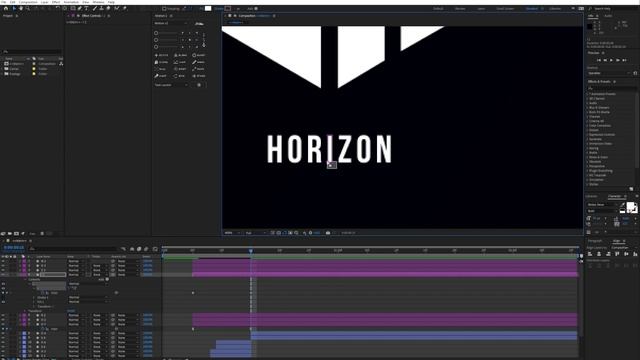
Task: Open the Task Launch dropdown
Action: point(172,85)
